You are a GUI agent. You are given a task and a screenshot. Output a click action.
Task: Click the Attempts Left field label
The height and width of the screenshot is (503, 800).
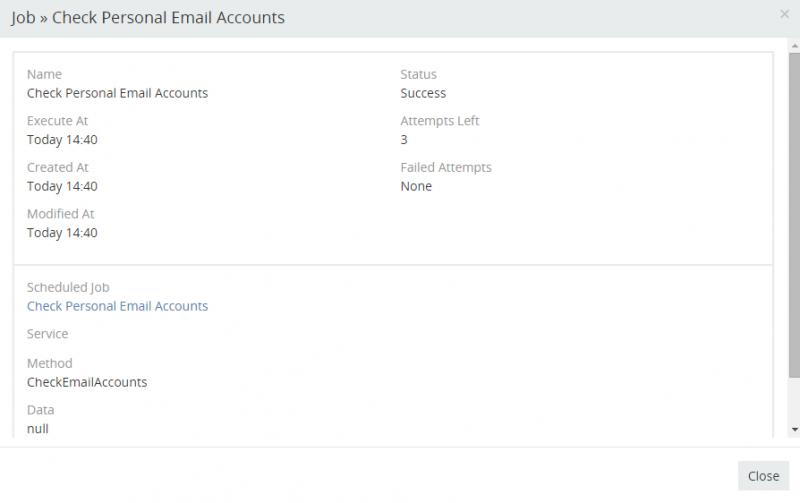click(x=440, y=121)
